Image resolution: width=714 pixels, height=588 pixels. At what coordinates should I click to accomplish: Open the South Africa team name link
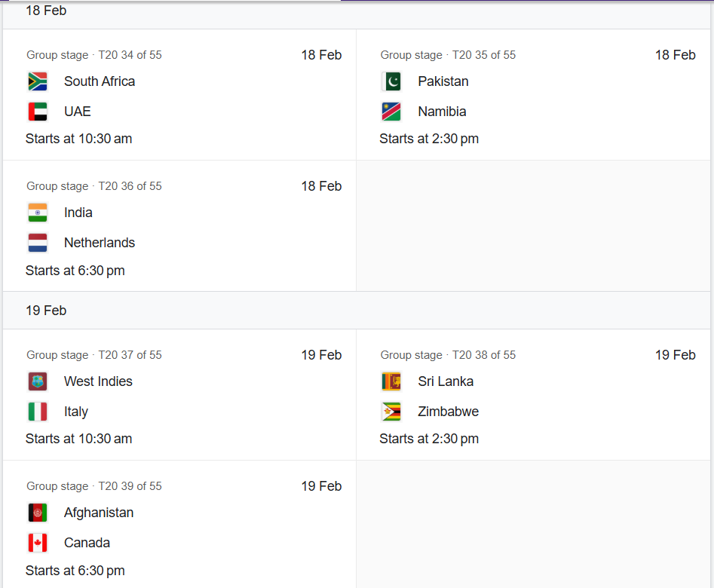(100, 81)
